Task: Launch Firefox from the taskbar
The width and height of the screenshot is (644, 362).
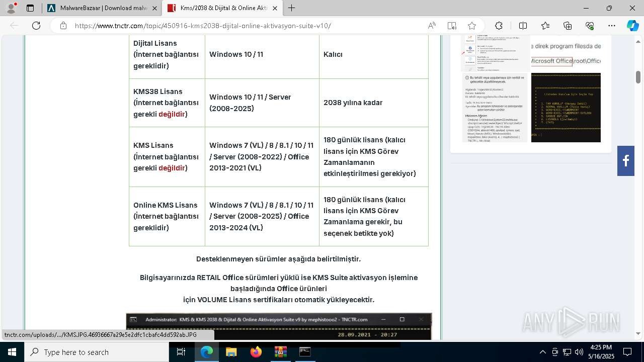Action: (256, 352)
